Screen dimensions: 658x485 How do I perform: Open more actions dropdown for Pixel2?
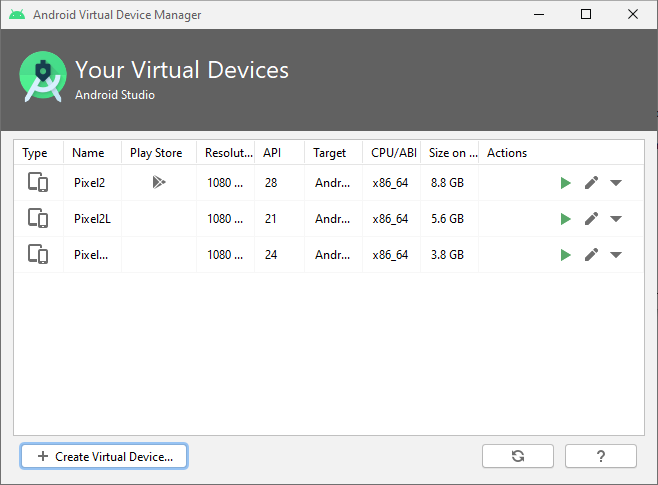[616, 183]
